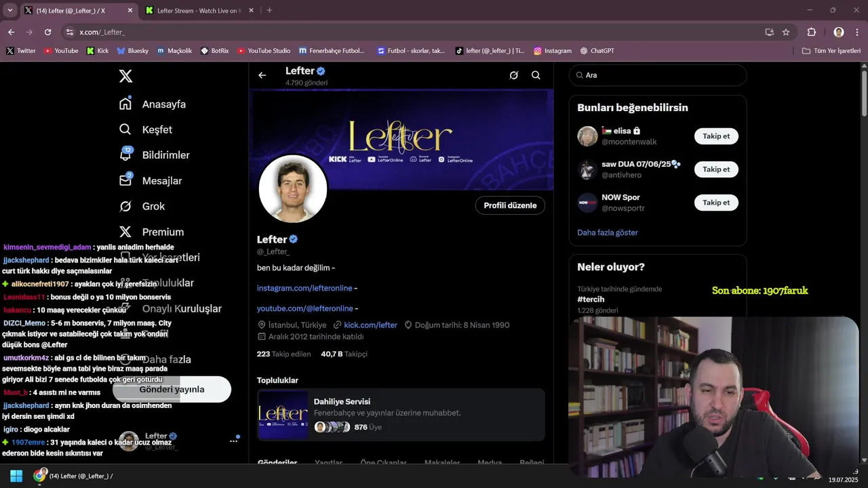Click Lefter profile picture
Image resolution: width=868 pixels, height=488 pixels.
pos(293,189)
